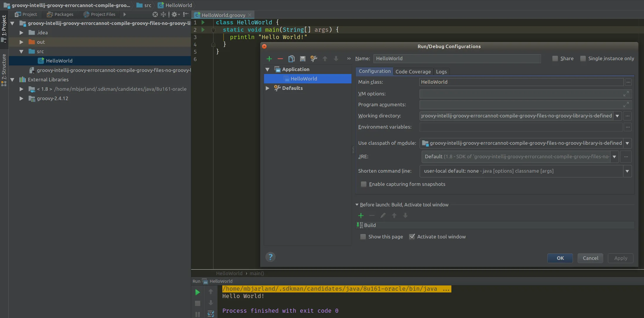Switch to Code Coverage tab
The image size is (644, 318).
413,72
